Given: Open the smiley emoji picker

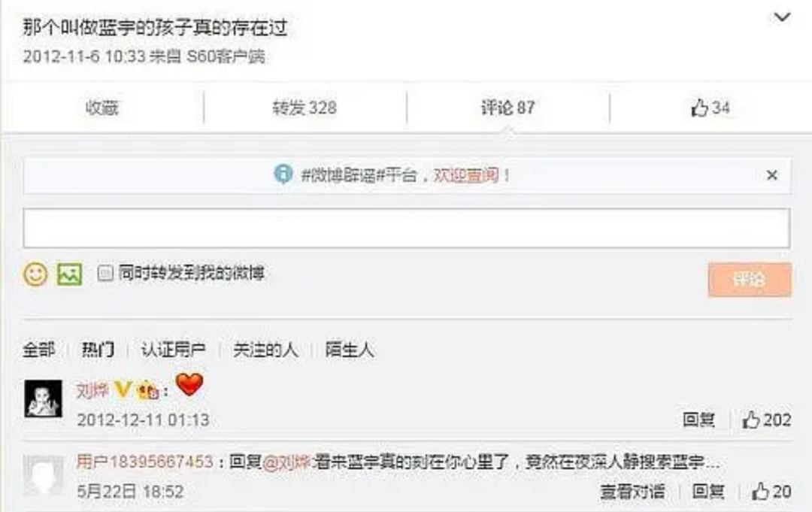Looking at the screenshot, I should coord(35,274).
